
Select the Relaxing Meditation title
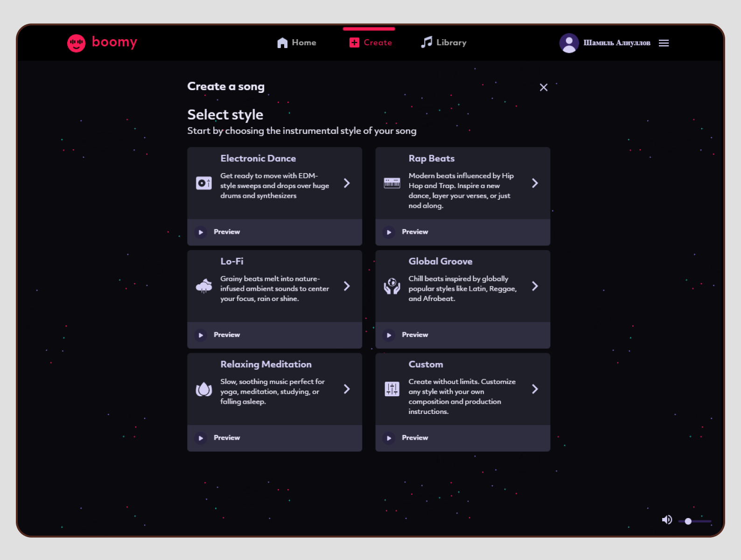[266, 364]
